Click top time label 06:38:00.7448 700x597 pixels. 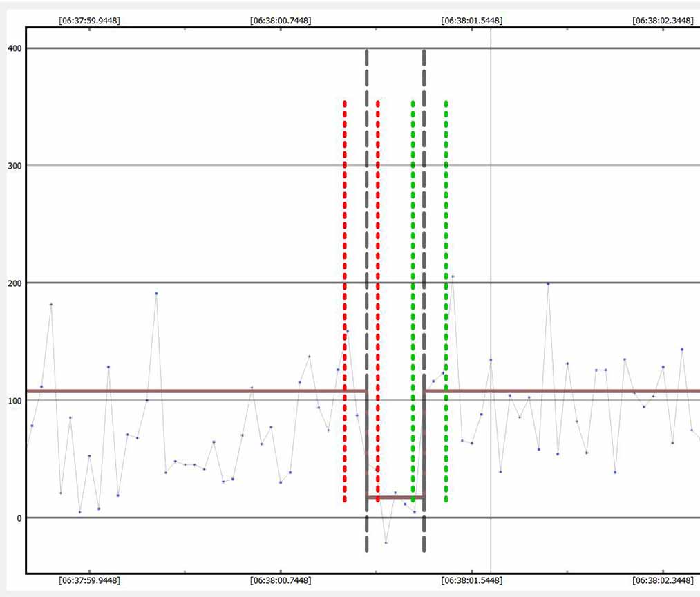tap(280, 21)
